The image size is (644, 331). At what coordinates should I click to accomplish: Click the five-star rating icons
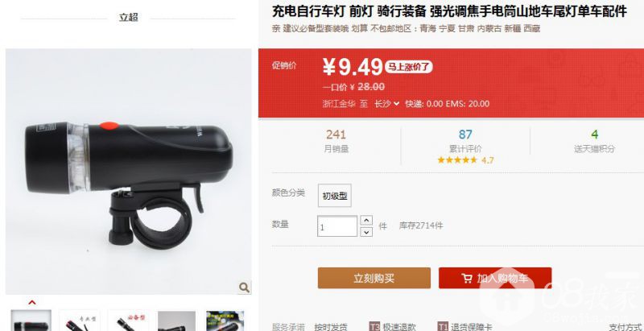(457, 160)
